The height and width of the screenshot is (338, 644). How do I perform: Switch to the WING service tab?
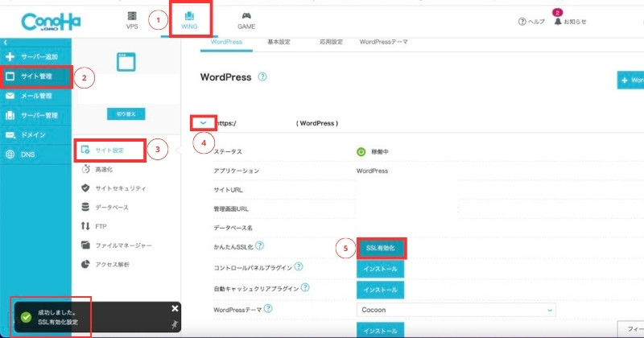tap(189, 21)
